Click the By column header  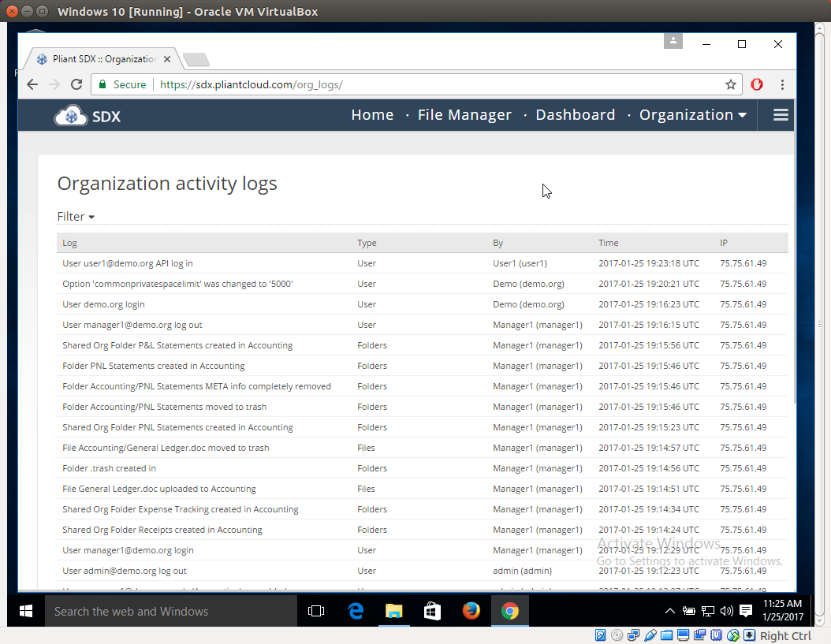pyautogui.click(x=497, y=243)
